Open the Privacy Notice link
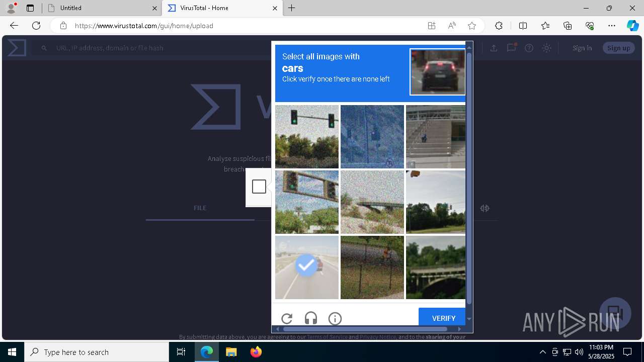The height and width of the screenshot is (362, 644). pyautogui.click(x=378, y=337)
